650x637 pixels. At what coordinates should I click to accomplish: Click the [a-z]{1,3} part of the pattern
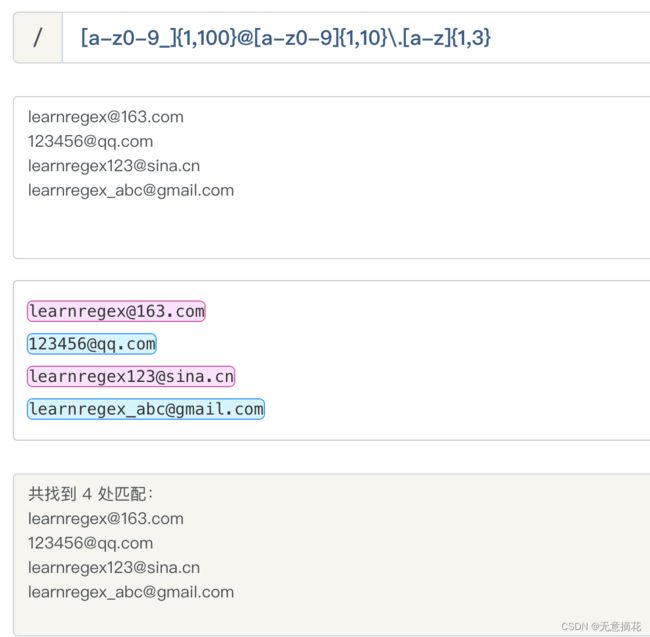pos(447,38)
